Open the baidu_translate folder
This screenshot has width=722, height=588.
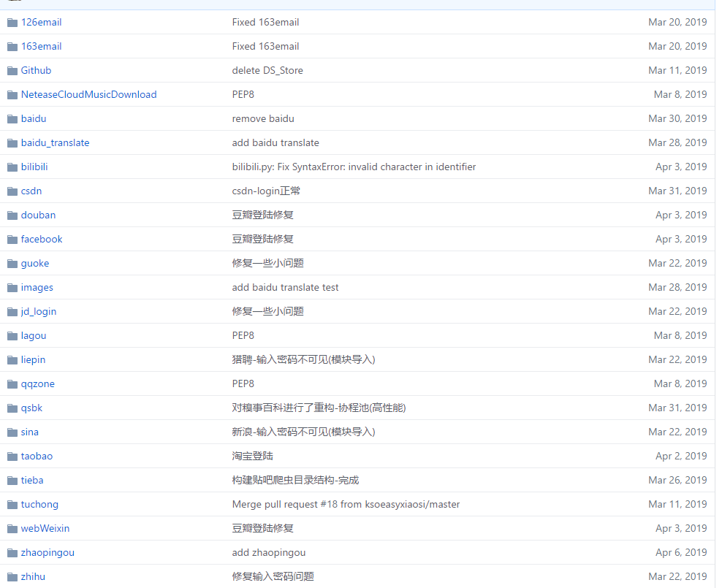click(56, 142)
